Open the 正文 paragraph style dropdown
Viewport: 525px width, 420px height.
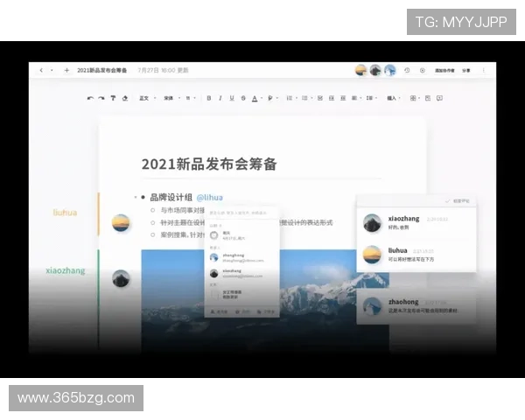(147, 98)
